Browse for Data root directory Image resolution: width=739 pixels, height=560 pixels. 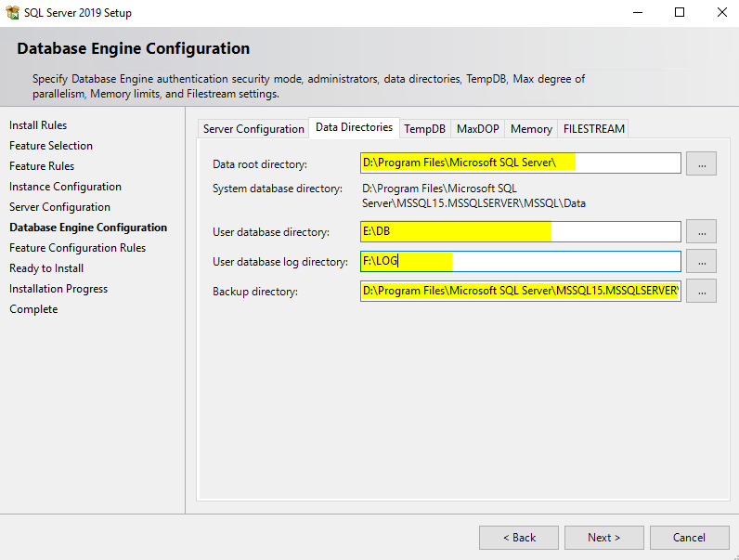pyautogui.click(x=701, y=163)
